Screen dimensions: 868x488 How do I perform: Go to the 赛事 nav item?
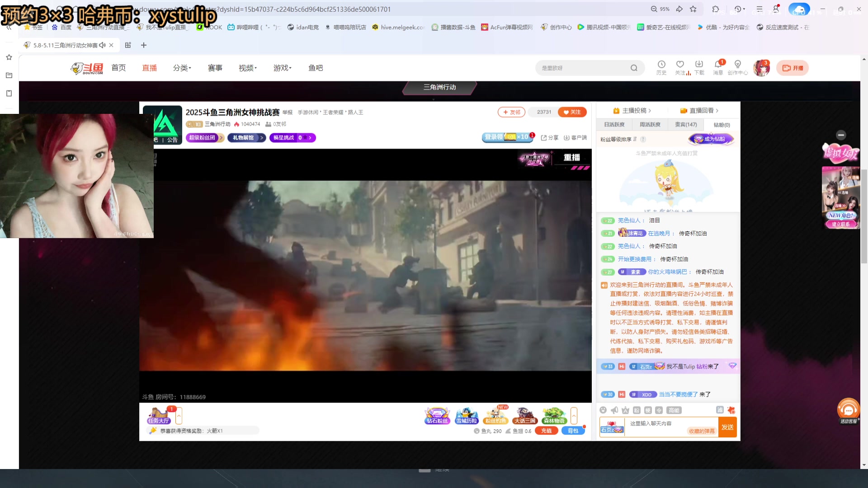(x=215, y=68)
